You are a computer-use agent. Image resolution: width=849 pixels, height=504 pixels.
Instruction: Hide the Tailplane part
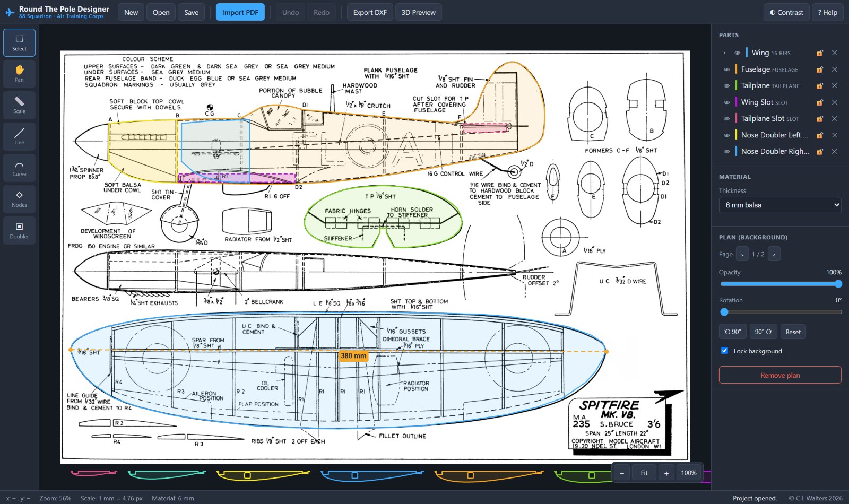pyautogui.click(x=726, y=86)
